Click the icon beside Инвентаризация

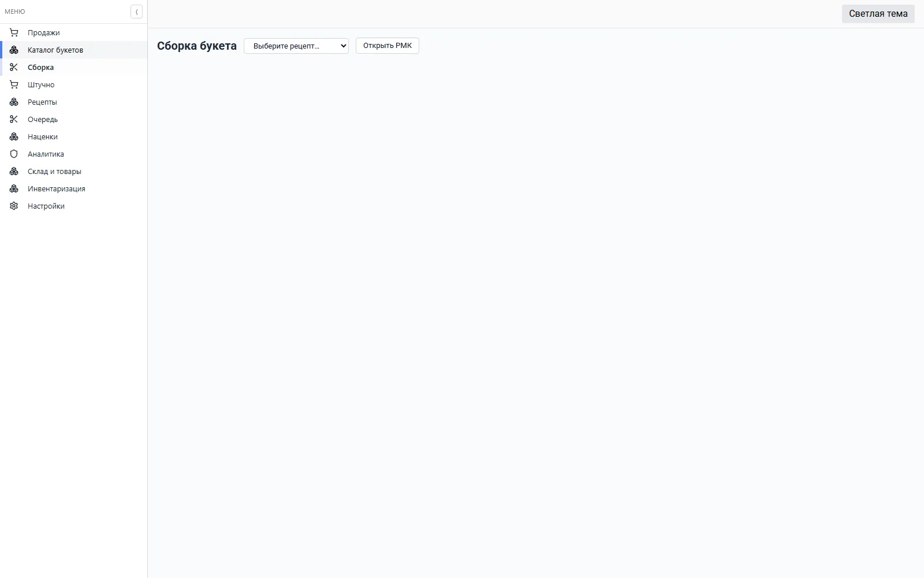pos(14,188)
